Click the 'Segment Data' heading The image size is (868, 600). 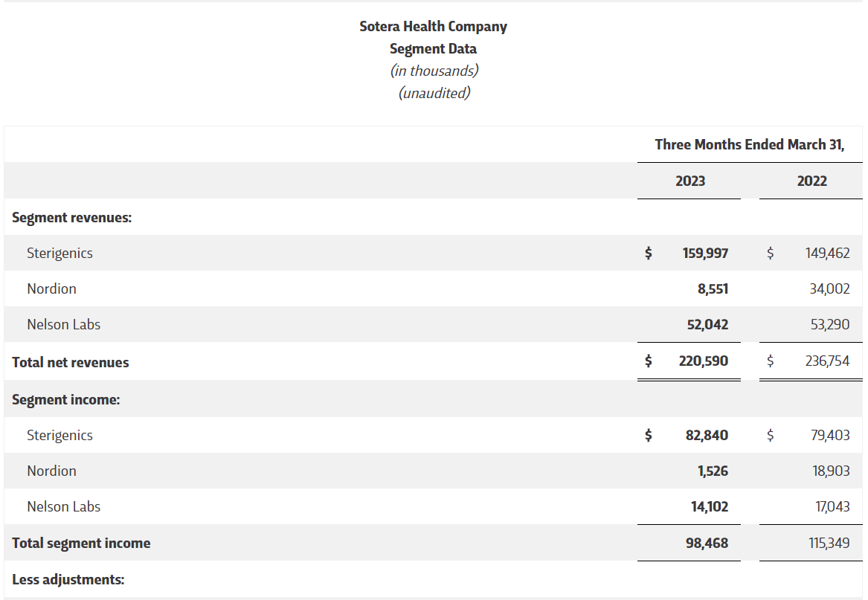click(433, 49)
